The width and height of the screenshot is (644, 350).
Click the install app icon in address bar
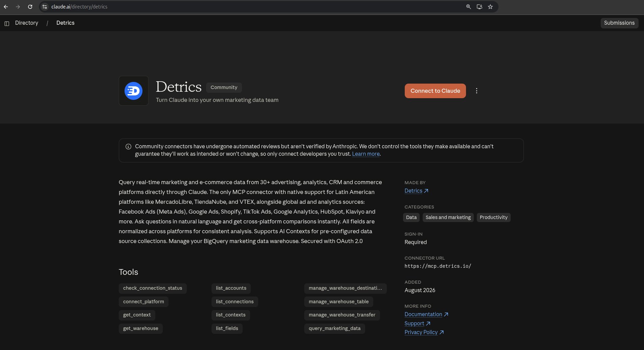(x=479, y=7)
